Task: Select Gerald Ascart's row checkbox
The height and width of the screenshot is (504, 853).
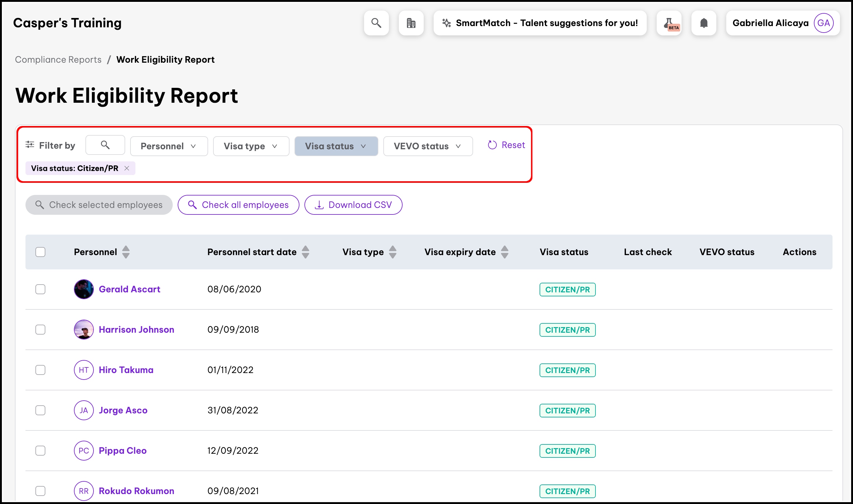Action: coord(40,289)
